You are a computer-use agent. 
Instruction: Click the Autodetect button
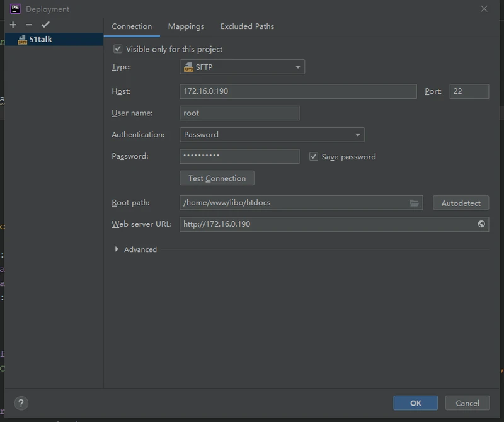click(x=461, y=203)
